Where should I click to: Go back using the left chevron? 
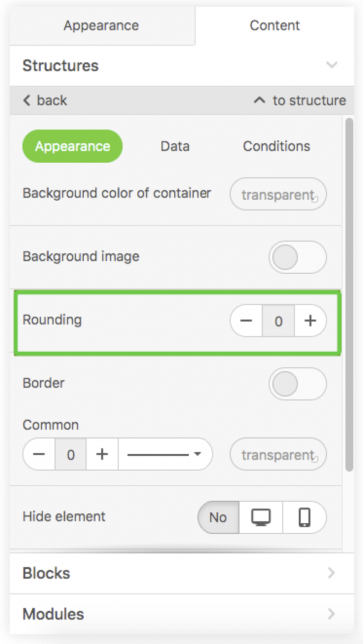pyautogui.click(x=27, y=100)
